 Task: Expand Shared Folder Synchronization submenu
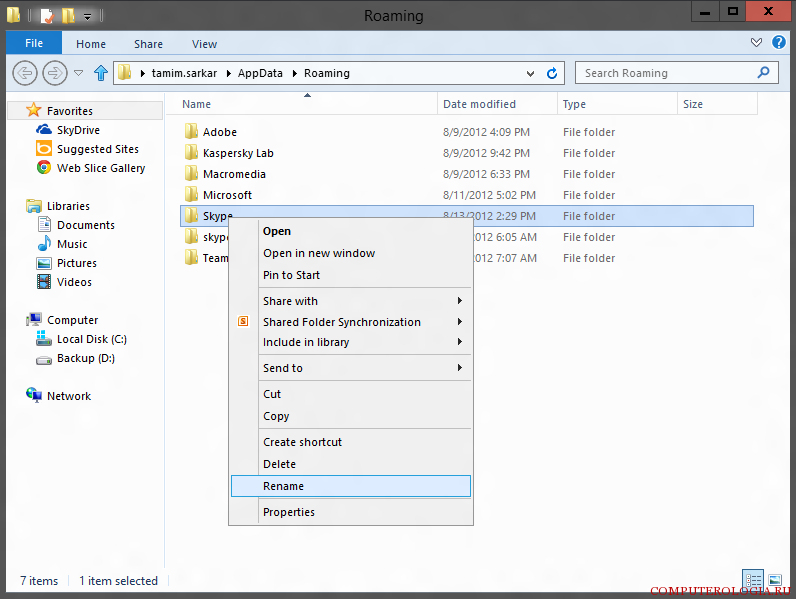351,322
